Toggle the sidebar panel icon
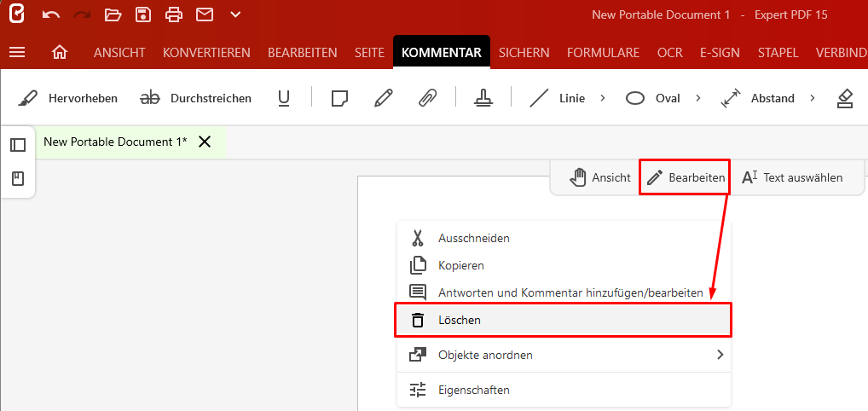 click(x=18, y=145)
